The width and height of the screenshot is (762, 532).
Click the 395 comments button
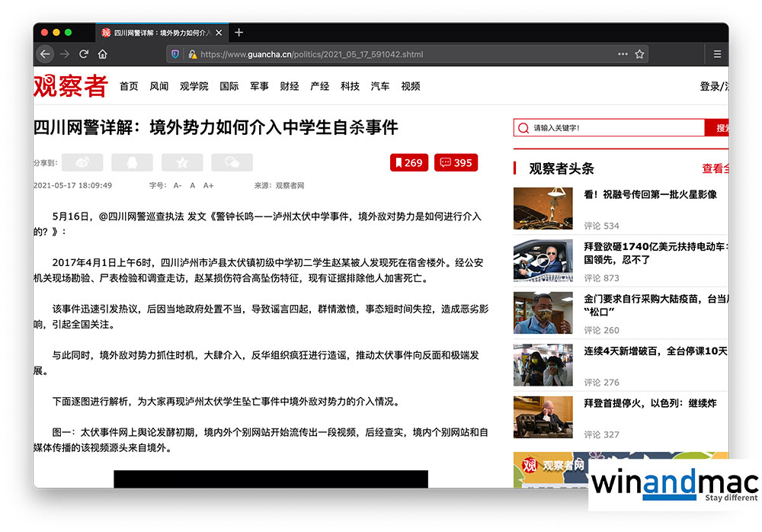pyautogui.click(x=455, y=162)
